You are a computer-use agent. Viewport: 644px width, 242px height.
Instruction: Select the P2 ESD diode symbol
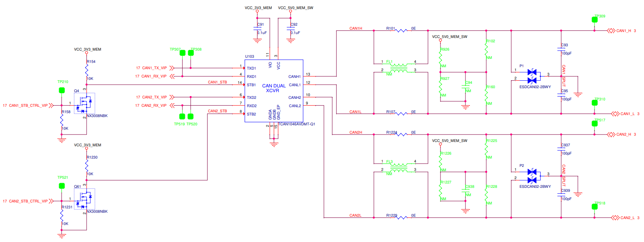pyautogui.click(x=532, y=176)
